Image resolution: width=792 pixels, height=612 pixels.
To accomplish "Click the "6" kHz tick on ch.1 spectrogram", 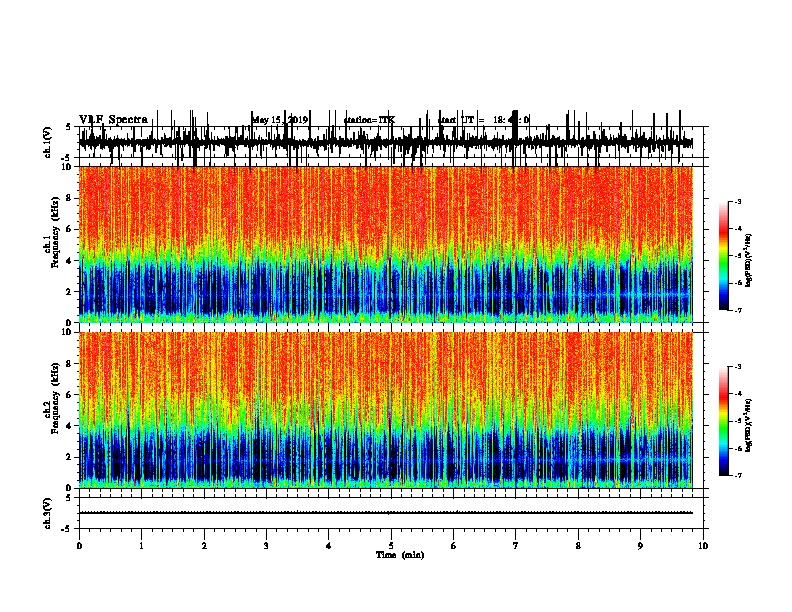I will click(x=70, y=229).
